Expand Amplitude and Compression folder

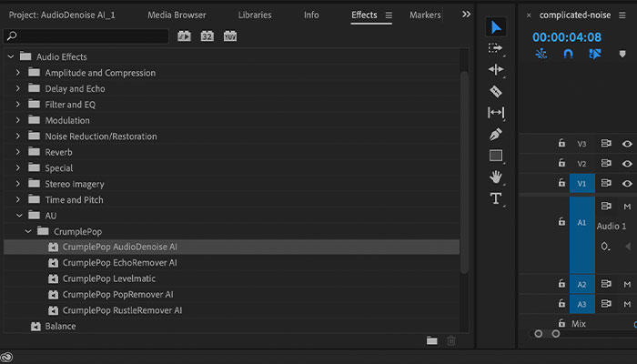[18, 73]
